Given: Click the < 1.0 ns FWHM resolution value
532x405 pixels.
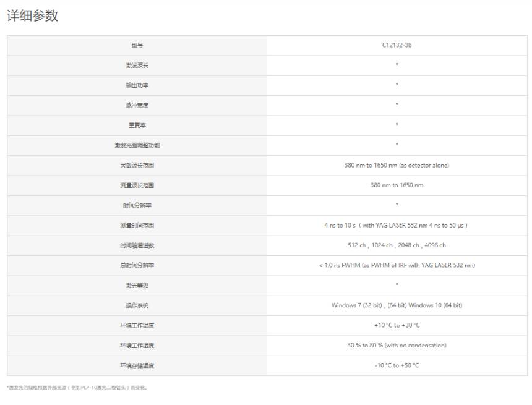Looking at the screenshot, I should [x=397, y=265].
